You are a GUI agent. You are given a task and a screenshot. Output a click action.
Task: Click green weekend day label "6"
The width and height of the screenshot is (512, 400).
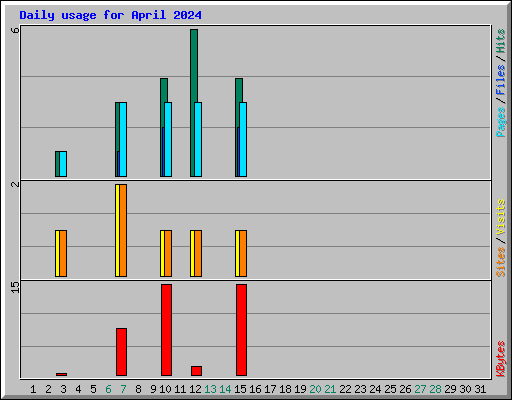pos(108,389)
